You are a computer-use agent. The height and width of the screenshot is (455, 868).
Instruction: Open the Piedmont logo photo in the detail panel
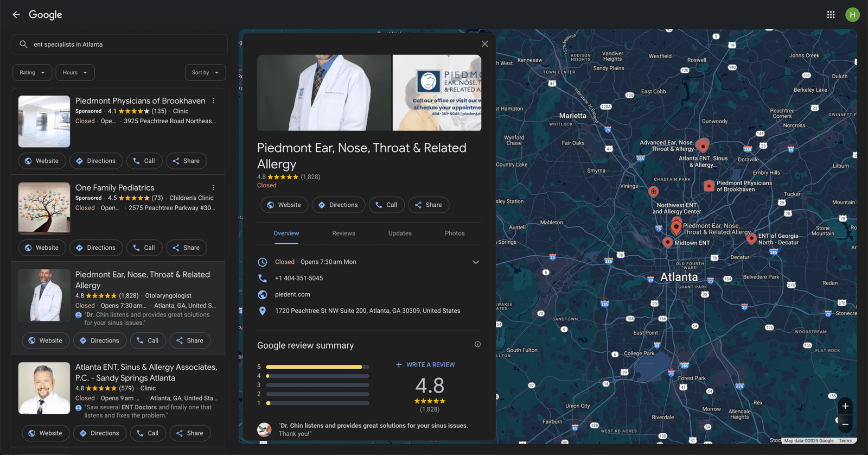click(437, 92)
